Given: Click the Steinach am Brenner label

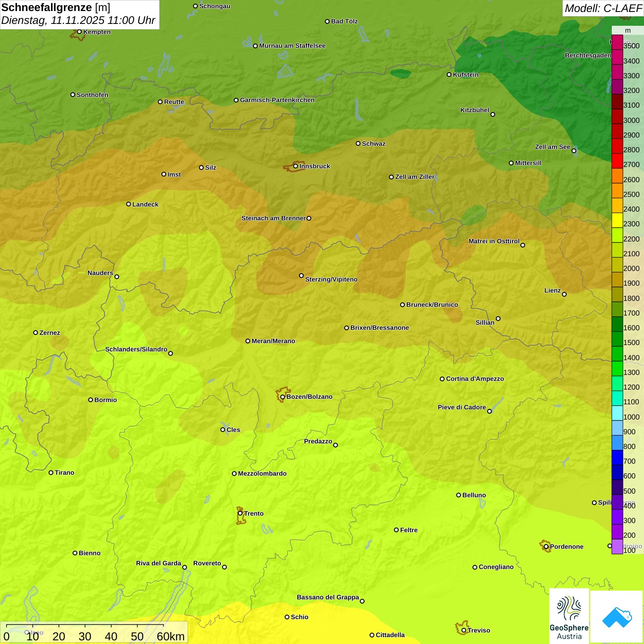Looking at the screenshot, I should pyautogui.click(x=274, y=218).
